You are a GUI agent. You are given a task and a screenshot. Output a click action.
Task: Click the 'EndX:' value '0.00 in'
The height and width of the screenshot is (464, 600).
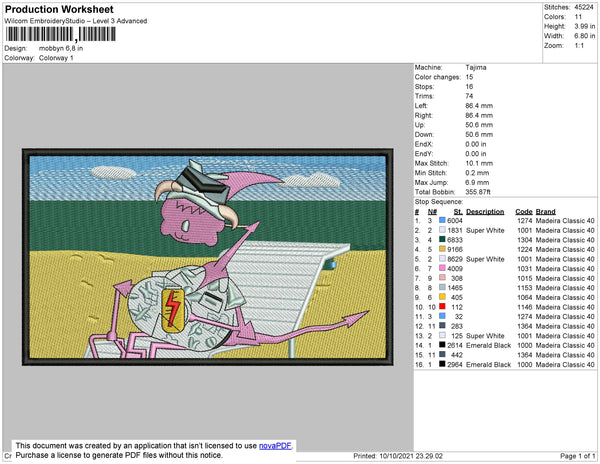coord(476,144)
